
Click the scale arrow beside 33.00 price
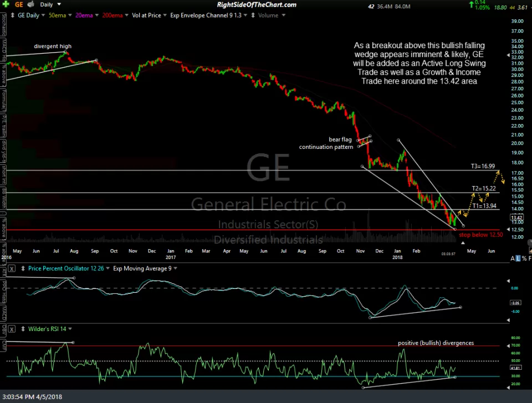[x=508, y=55]
